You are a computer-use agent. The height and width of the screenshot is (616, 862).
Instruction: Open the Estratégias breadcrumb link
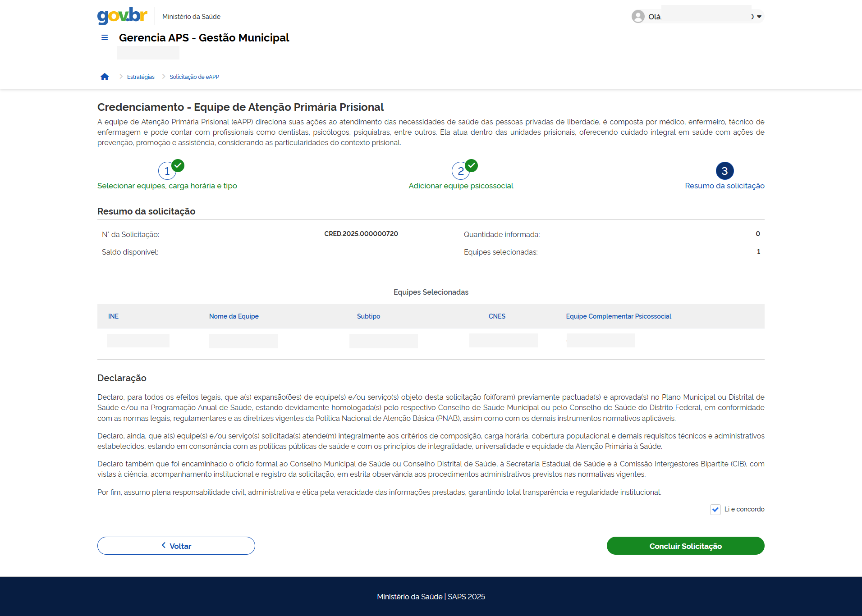point(141,77)
